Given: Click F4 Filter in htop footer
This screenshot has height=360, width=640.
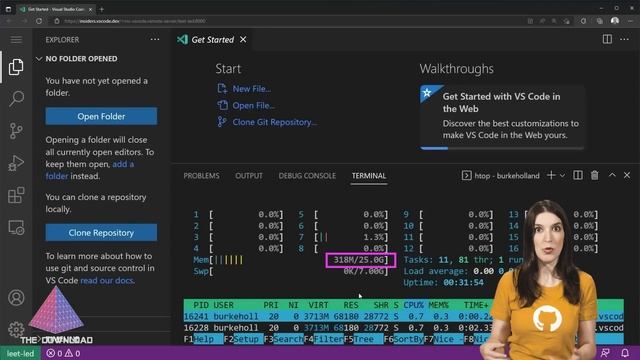Looking at the screenshot, I should [x=323, y=339].
